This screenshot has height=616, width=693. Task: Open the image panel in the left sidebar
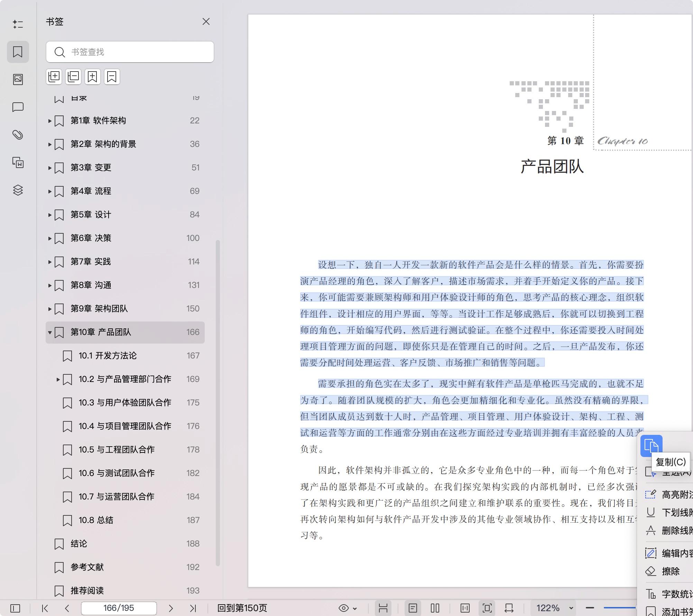click(x=18, y=79)
